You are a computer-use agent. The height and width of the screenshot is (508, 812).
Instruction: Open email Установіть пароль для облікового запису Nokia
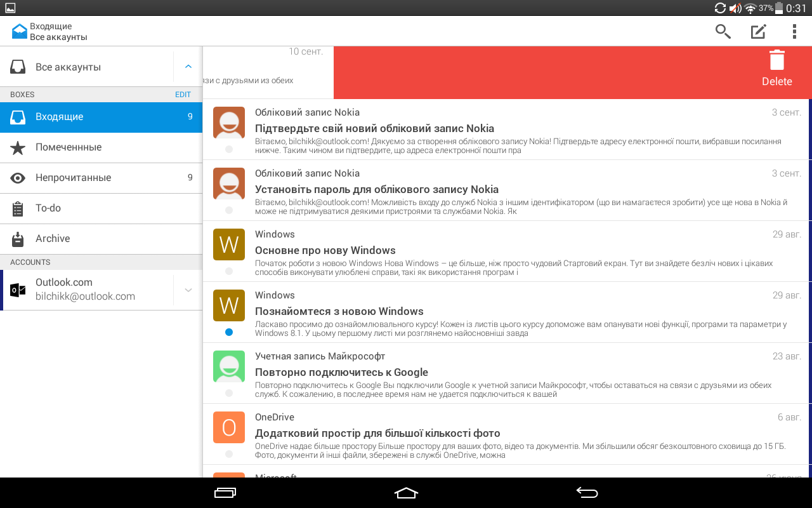(x=506, y=190)
